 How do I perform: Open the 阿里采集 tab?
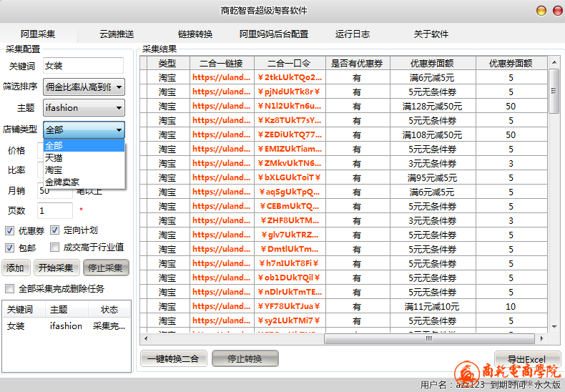pos(38,34)
